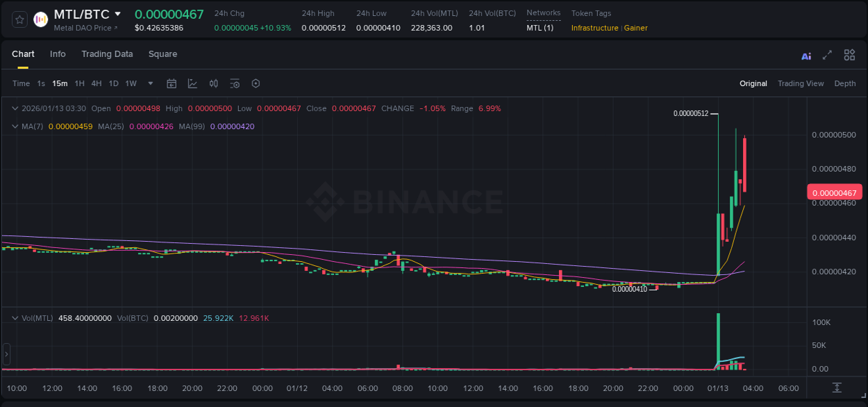Open the widgets grid icon

849,55
